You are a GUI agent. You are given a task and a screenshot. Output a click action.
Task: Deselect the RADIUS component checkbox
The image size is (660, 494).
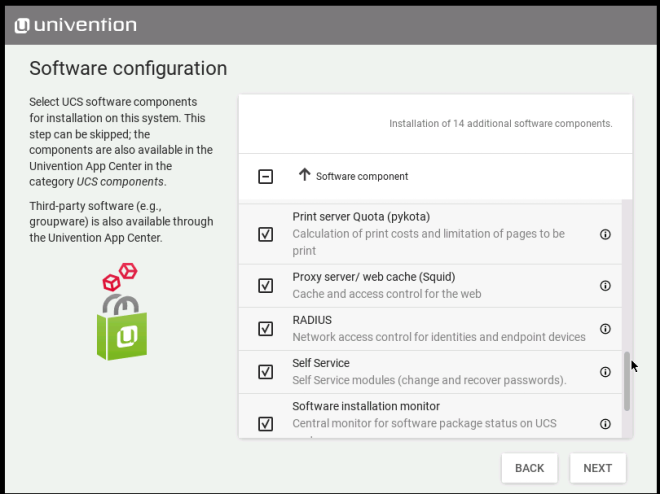point(266,329)
